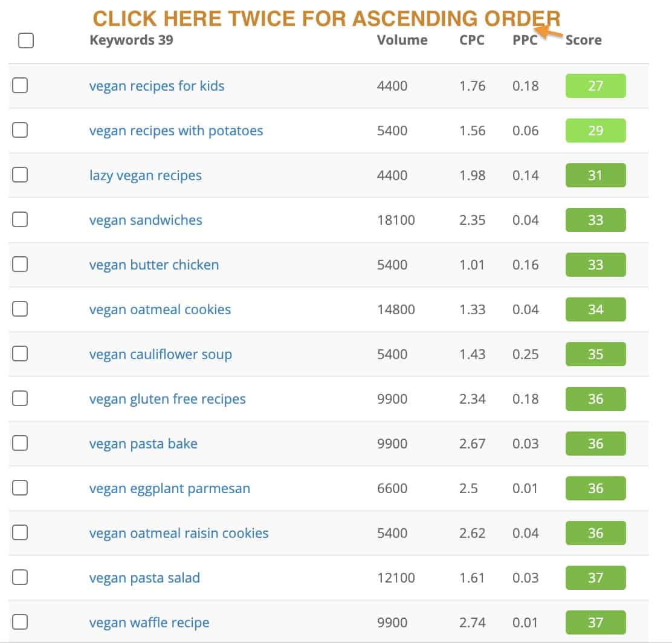Enable the checkbox next to vegan waffle recipe
Screen dimensions: 672x643
[20, 622]
